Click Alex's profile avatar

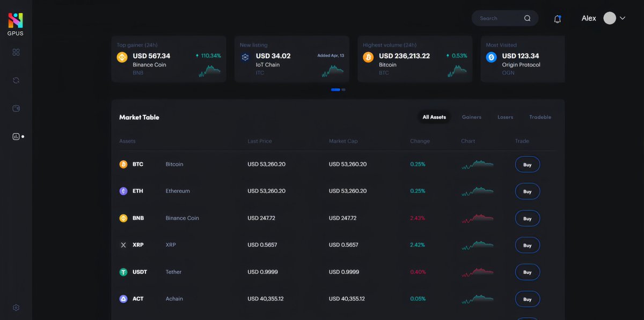[610, 18]
